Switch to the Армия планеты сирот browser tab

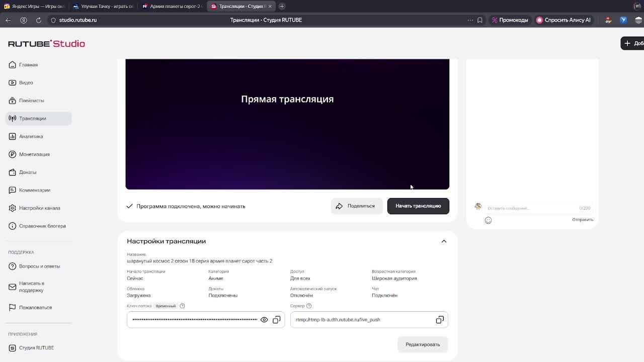[172, 6]
